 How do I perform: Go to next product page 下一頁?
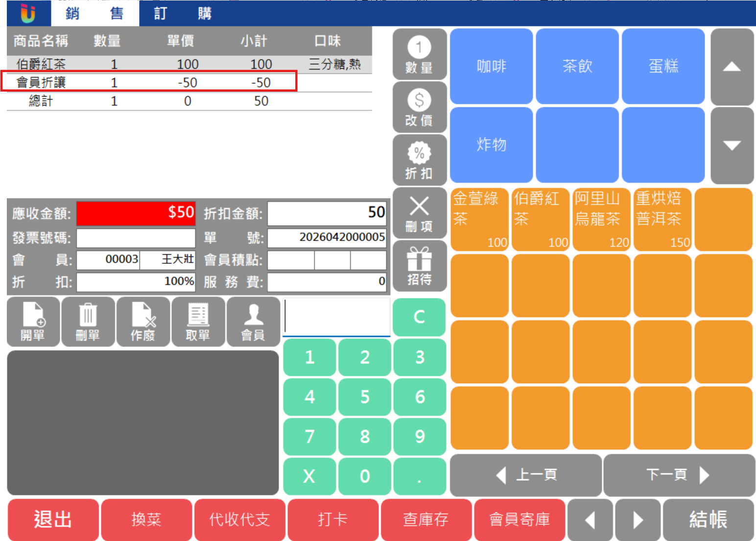coord(679,475)
